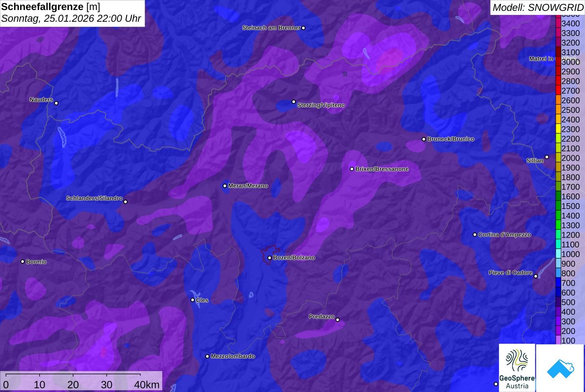Click the 2500 legend value text
585x392 pixels.
click(570, 110)
